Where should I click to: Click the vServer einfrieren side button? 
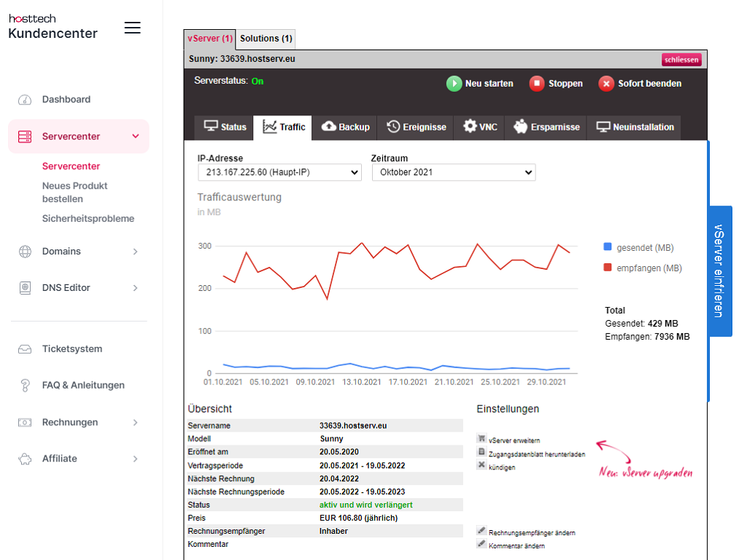[x=720, y=271]
